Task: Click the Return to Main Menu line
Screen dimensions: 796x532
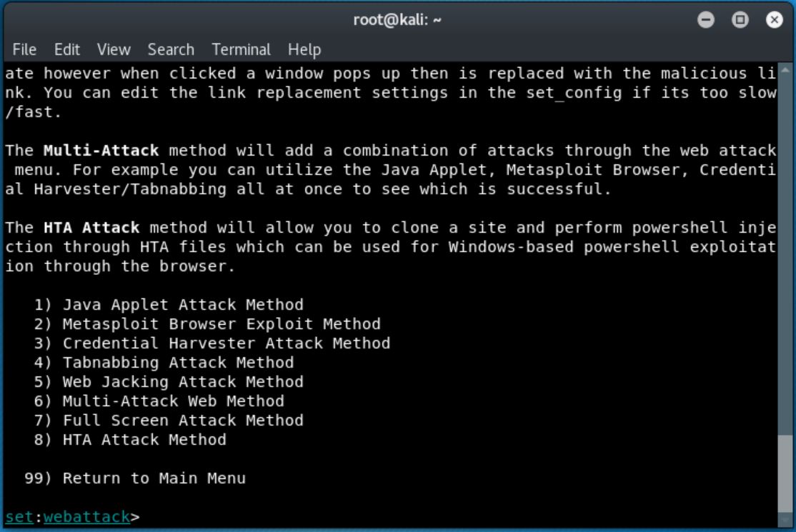Action: coord(135,478)
